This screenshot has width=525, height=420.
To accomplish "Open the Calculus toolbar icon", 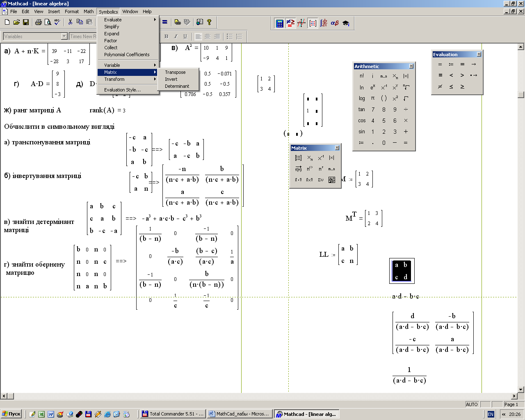I will pyautogui.click(x=324, y=23).
